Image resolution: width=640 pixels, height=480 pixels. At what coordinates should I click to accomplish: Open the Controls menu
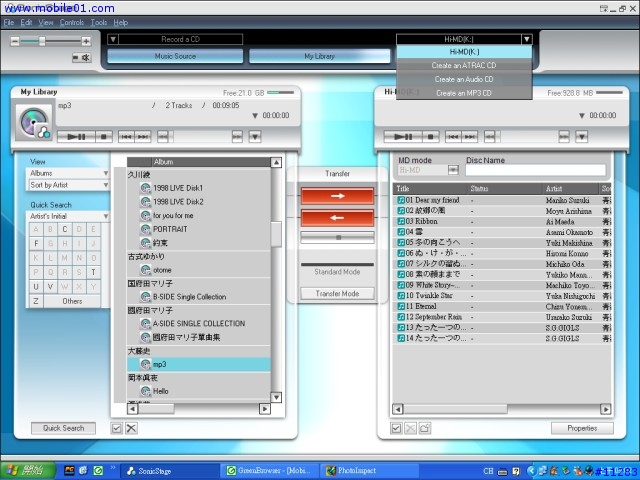[x=72, y=22]
